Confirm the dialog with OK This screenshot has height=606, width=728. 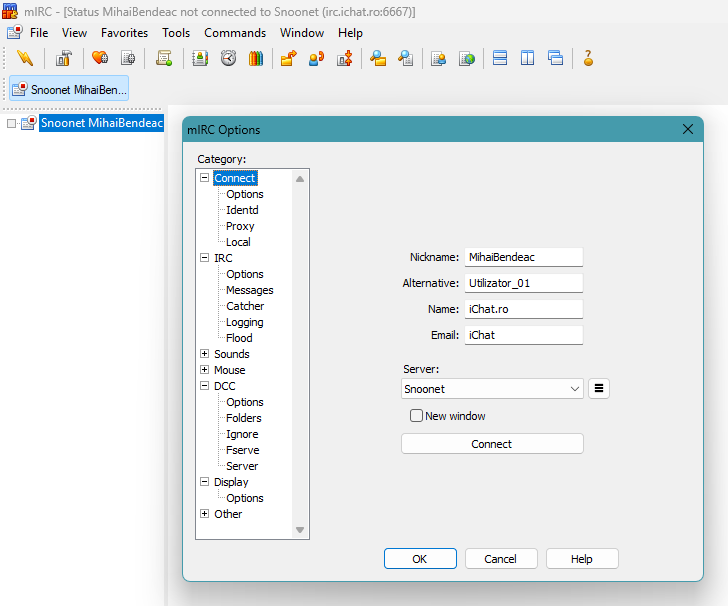[x=420, y=559]
